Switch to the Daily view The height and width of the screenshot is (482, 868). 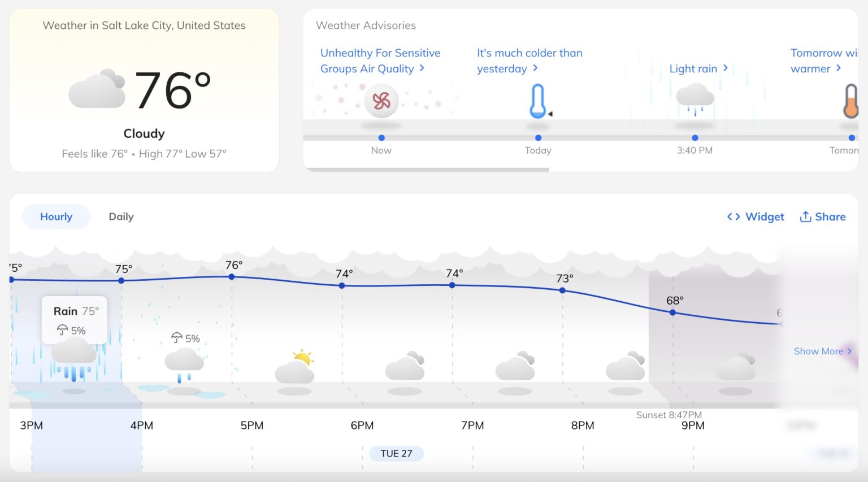click(x=121, y=216)
